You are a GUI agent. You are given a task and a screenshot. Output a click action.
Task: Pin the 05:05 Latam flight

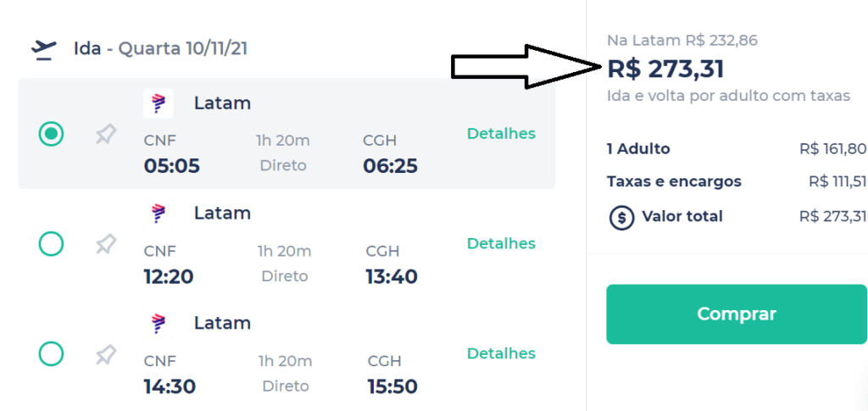pyautogui.click(x=105, y=135)
